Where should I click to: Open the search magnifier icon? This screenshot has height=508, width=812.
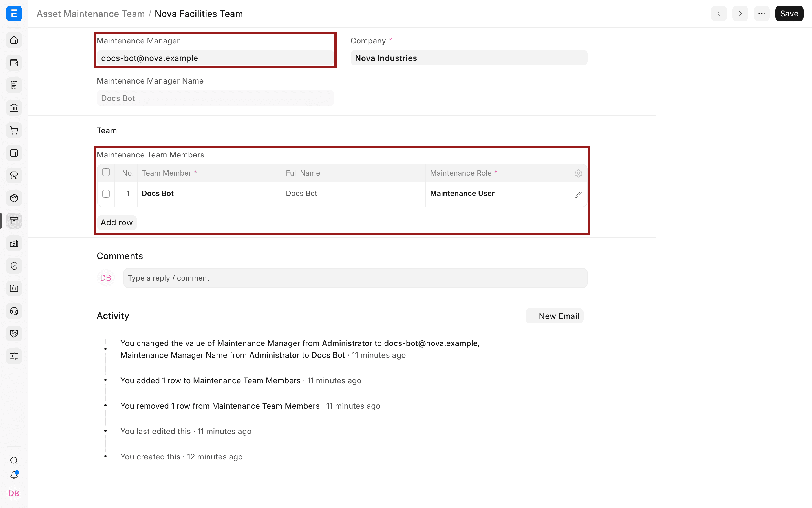pos(14,461)
